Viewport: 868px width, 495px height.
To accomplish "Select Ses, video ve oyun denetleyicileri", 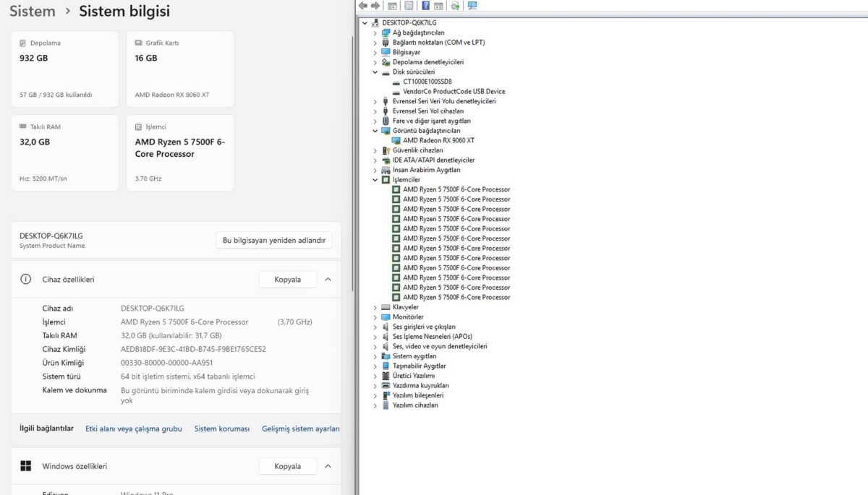I will (x=440, y=346).
